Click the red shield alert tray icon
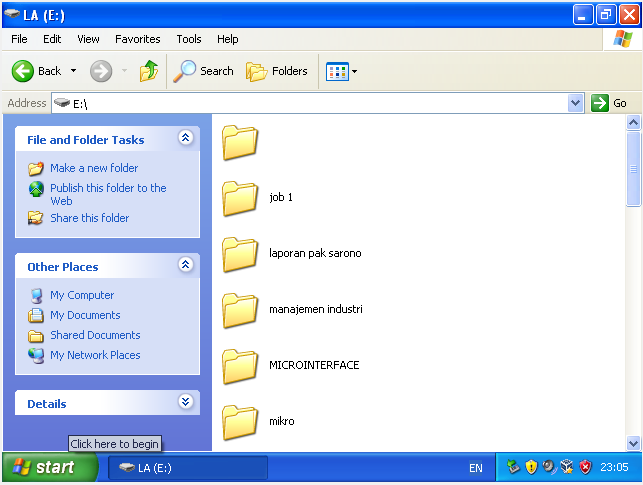The image size is (643, 485). (585, 467)
